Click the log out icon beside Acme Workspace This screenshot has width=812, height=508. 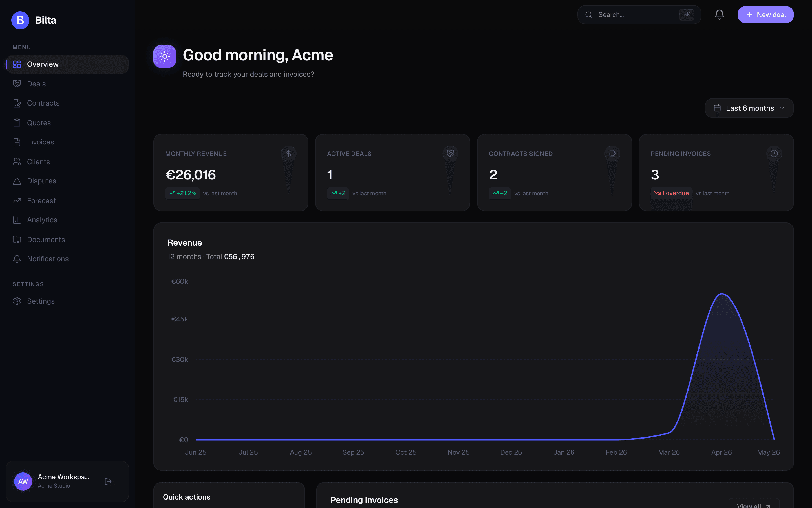[x=108, y=481]
